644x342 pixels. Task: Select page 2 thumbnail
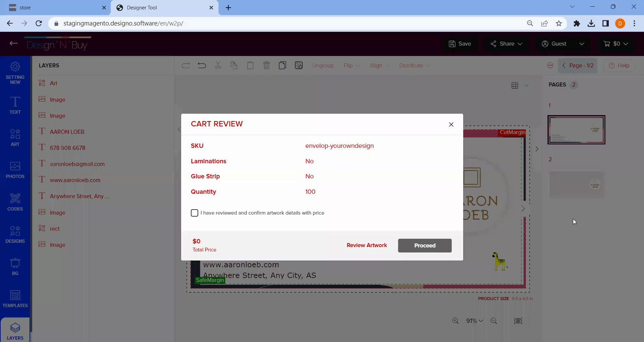click(576, 184)
